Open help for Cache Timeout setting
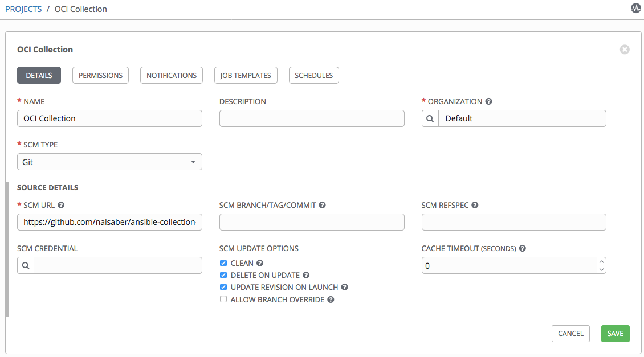Image resolution: width=644 pixels, height=357 pixels. pyautogui.click(x=522, y=248)
